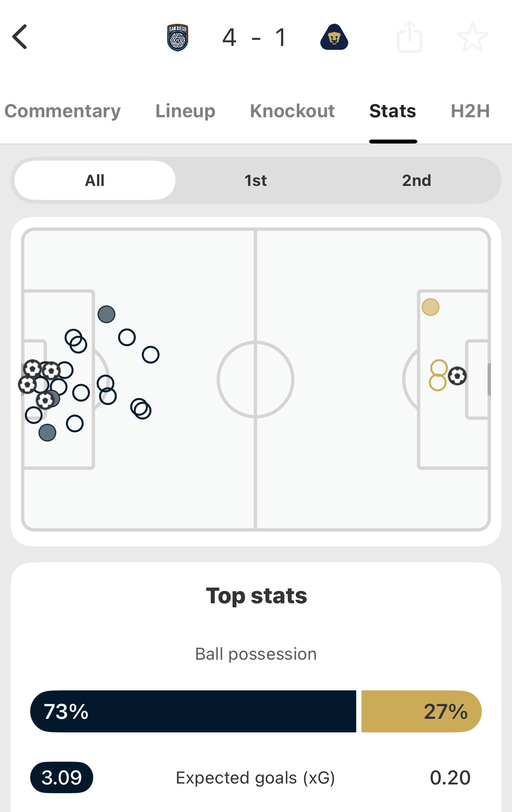512x812 pixels.
Task: Tap the gray shot marker outside left box
Action: click(106, 314)
